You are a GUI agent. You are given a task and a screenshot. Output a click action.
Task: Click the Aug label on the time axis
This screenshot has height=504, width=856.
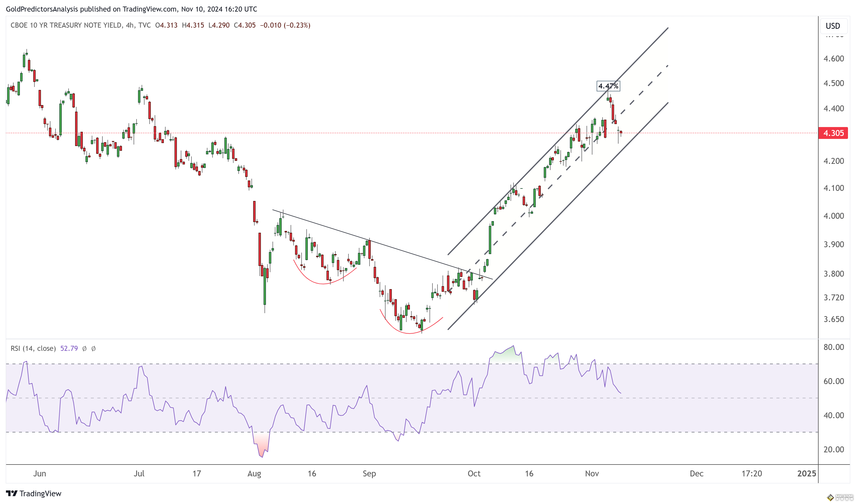point(254,473)
